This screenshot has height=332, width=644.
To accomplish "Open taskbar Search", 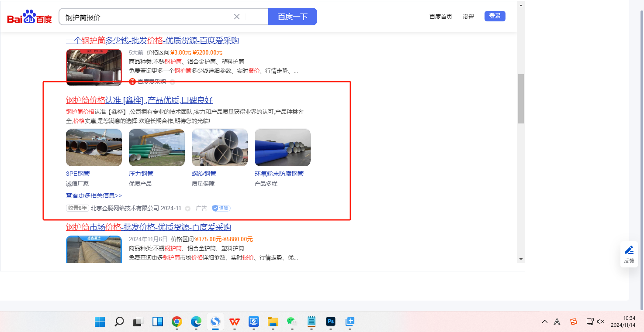I will click(119, 322).
